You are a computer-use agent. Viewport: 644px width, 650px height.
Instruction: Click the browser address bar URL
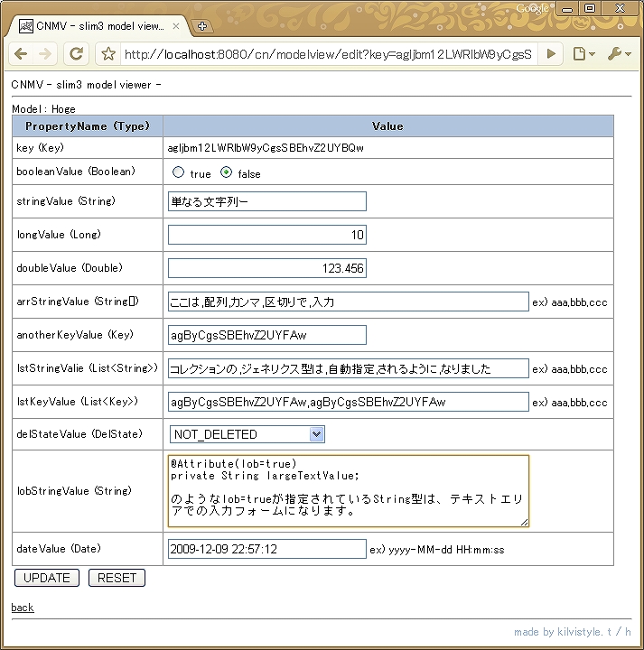point(328,54)
